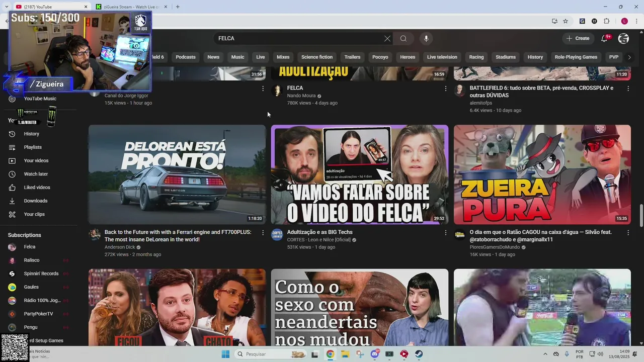The width and height of the screenshot is (644, 362).
Task: Open the Gaules subscription channel
Action: pyautogui.click(x=31, y=287)
